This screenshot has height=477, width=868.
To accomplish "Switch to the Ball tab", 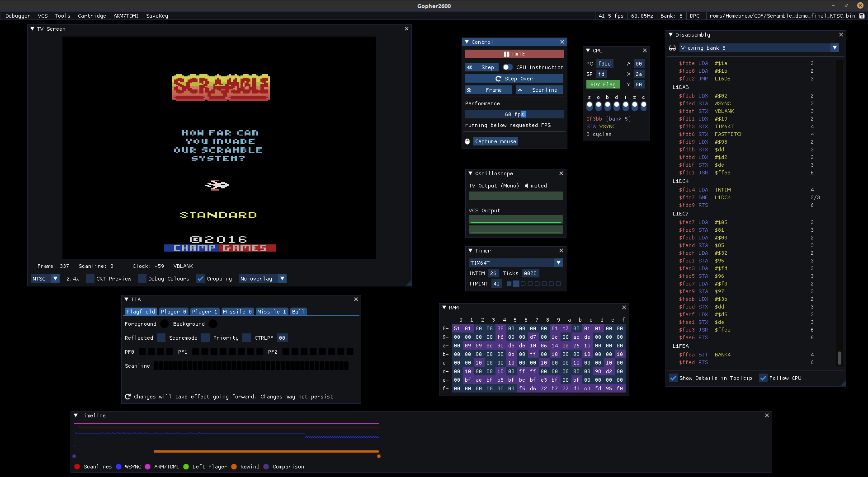I will tap(298, 312).
